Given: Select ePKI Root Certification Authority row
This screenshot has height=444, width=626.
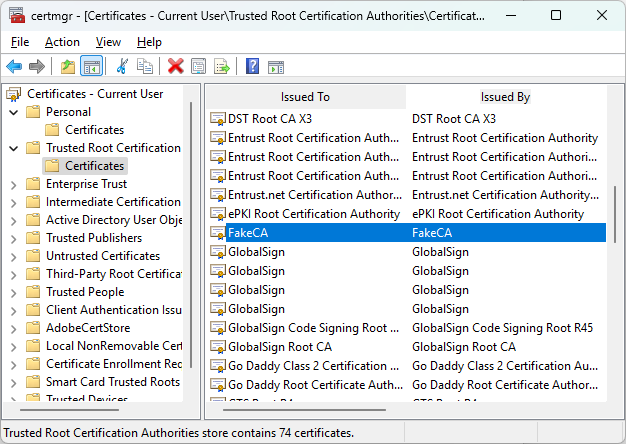Looking at the screenshot, I should pos(408,214).
